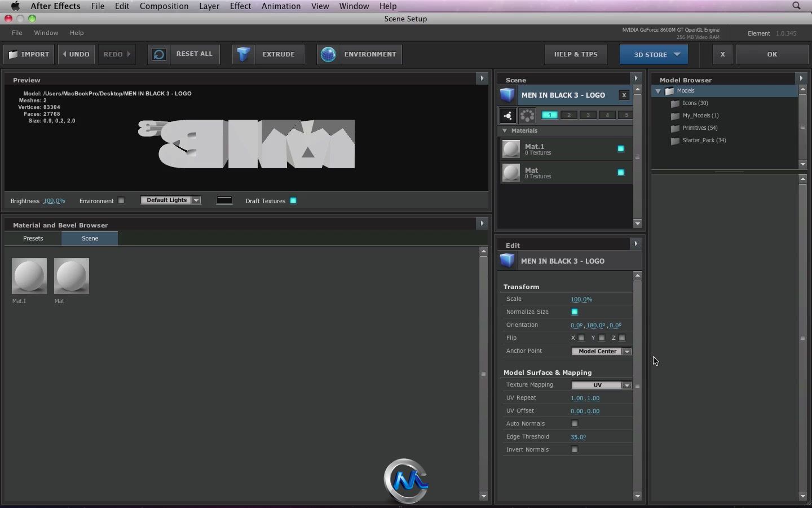Click the Redo button

117,55
